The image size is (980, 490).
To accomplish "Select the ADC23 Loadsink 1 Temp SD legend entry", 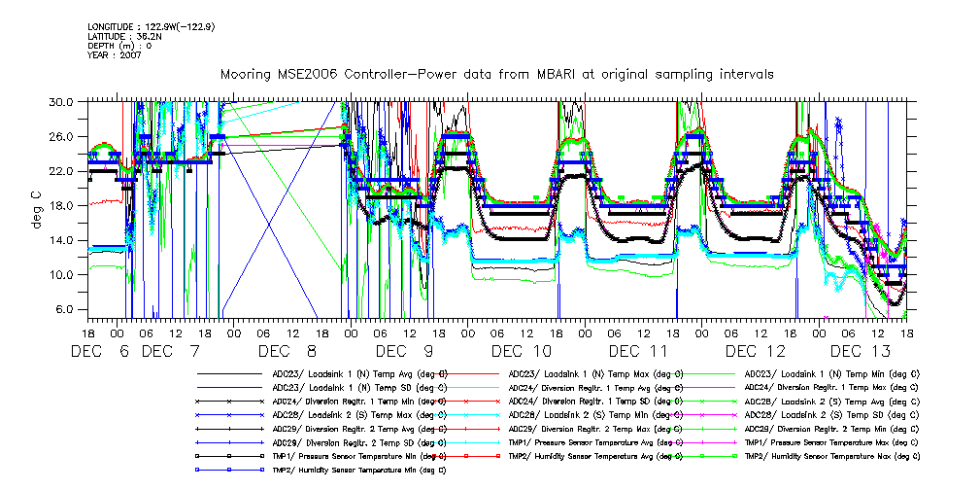I will coord(357,387).
